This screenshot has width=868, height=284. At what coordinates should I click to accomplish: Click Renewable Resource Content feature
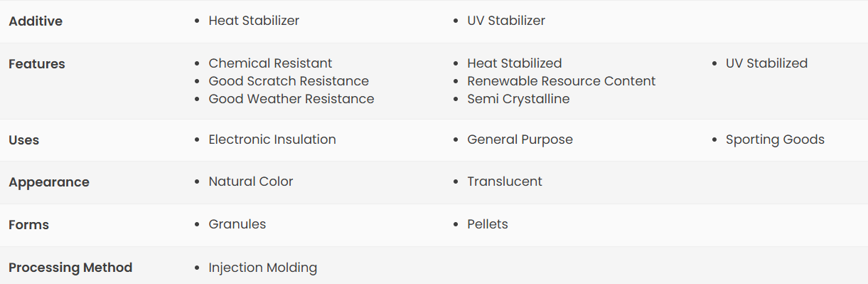click(x=562, y=81)
